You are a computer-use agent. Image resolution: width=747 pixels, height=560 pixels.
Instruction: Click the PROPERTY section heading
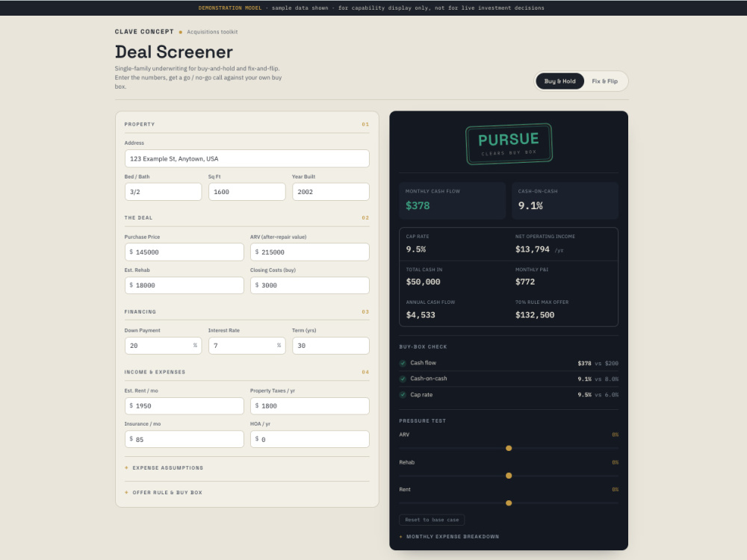point(140,124)
